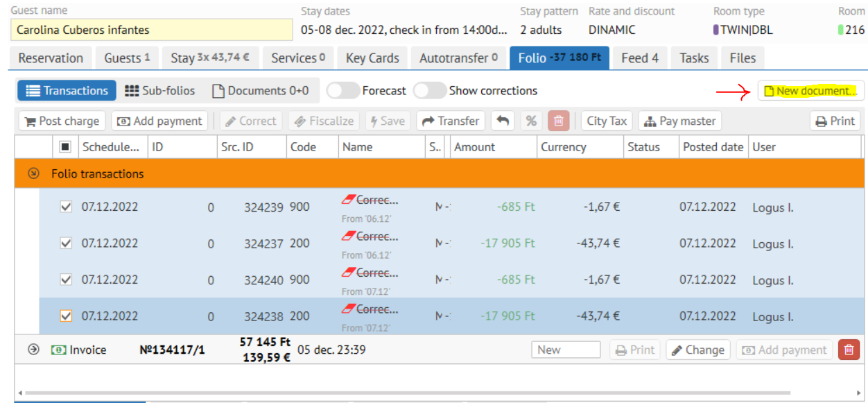The width and height of the screenshot is (868, 403).
Task: Open the Key Cards tab
Action: click(x=372, y=58)
